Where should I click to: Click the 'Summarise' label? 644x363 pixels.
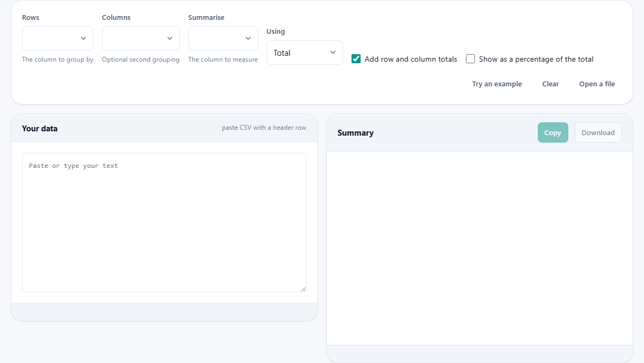[206, 17]
